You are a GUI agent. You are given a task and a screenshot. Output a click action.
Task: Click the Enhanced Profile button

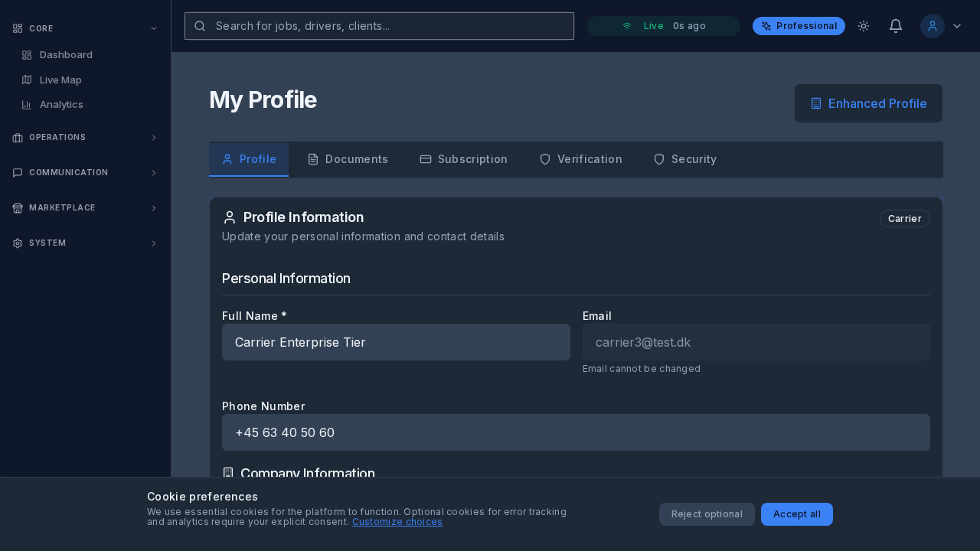(868, 103)
